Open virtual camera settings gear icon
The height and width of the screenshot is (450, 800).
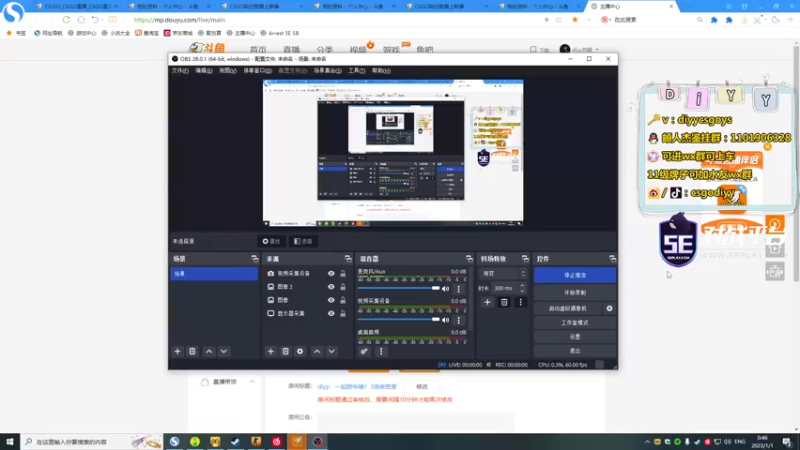609,308
